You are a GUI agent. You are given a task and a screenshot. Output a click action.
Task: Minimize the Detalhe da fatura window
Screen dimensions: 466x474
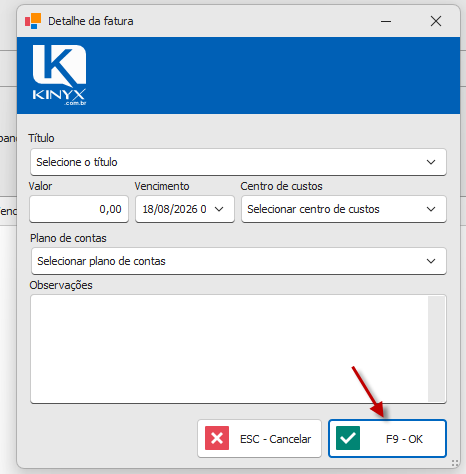click(x=386, y=21)
